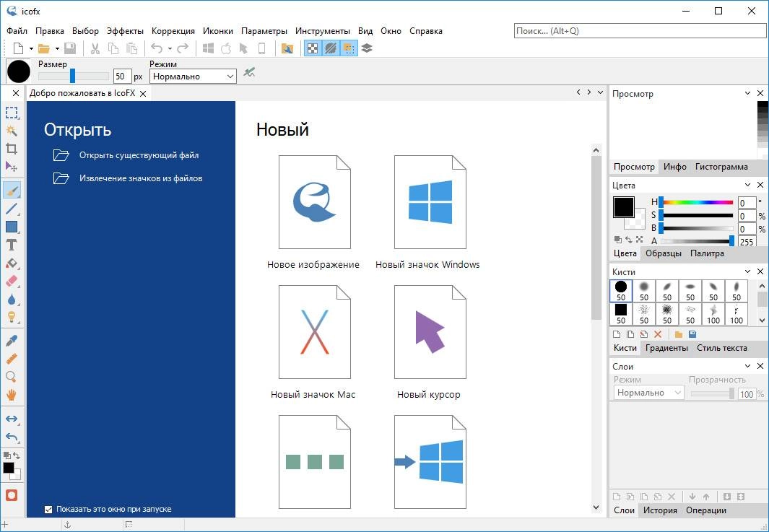Click the redo arrow in toolbar
This screenshot has height=532, width=769.
click(183, 48)
